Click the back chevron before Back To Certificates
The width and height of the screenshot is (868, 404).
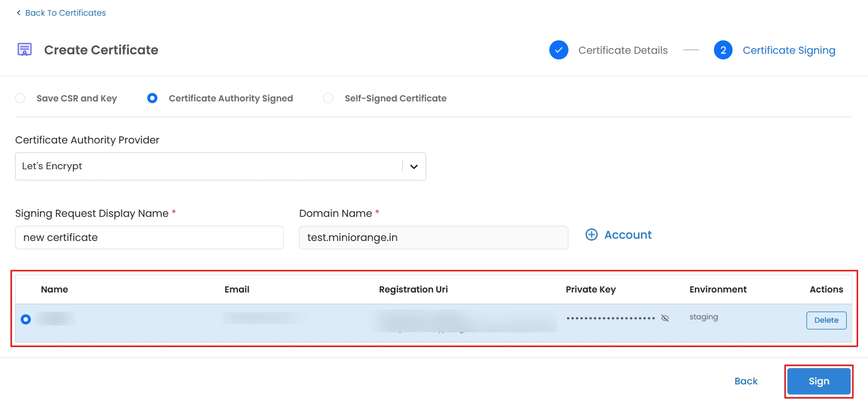(17, 12)
